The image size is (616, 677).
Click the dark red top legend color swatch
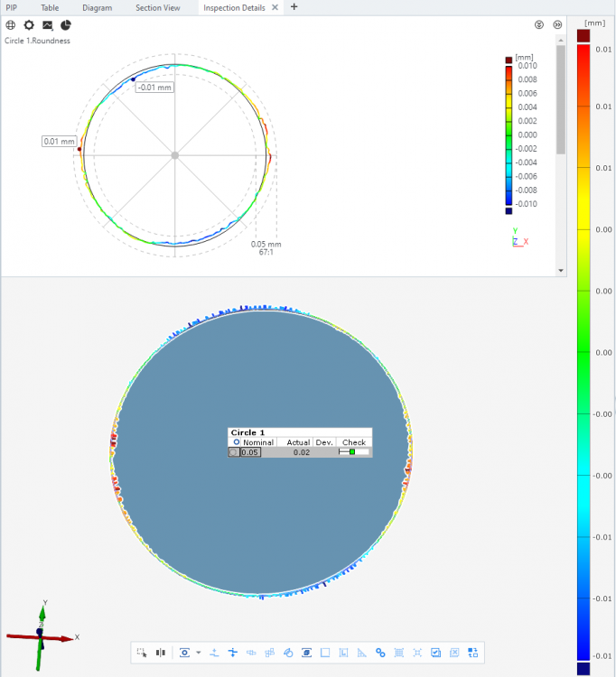pyautogui.click(x=583, y=35)
